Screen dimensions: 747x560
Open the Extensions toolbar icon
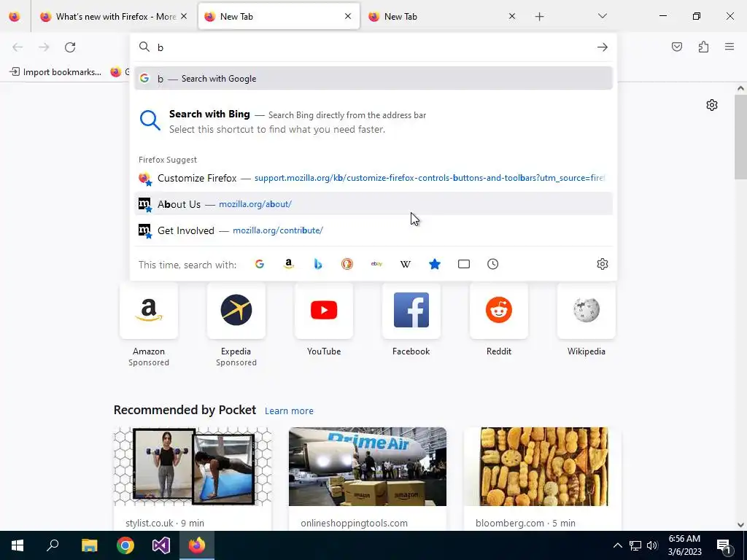tap(703, 47)
